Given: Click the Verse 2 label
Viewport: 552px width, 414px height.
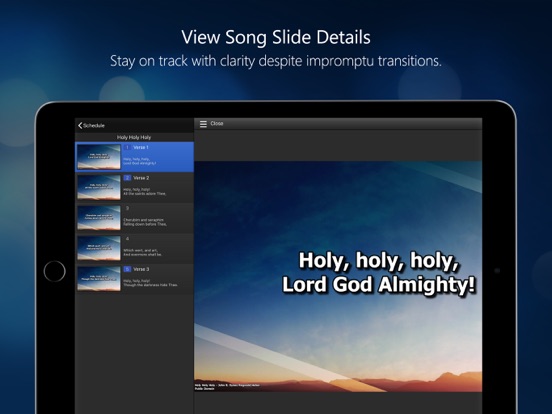Looking at the screenshot, I should (x=141, y=178).
